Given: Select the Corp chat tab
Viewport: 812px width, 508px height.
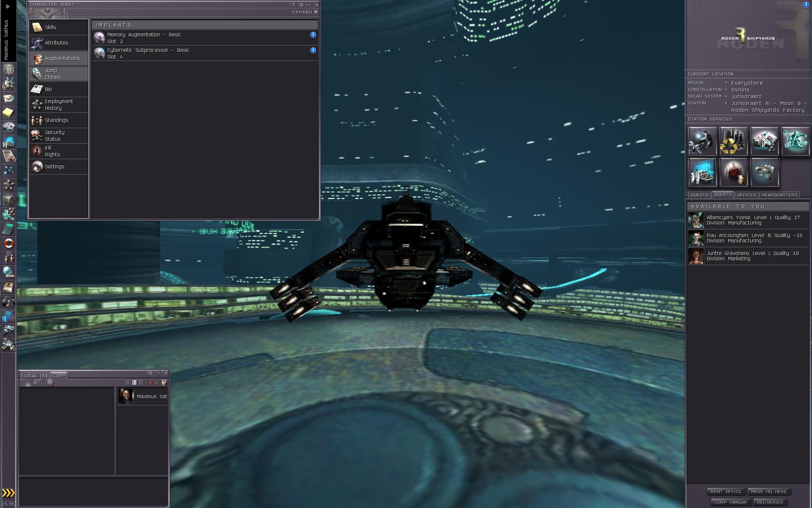Looking at the screenshot, I should 59,375.
